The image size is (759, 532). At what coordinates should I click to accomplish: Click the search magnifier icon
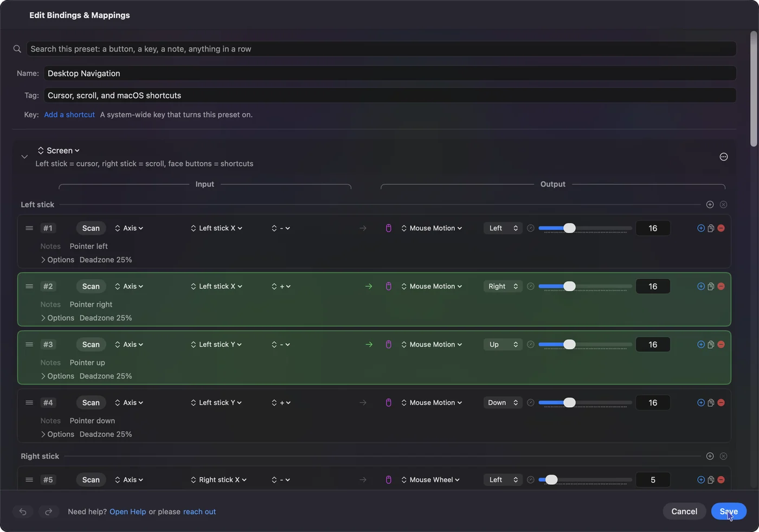[x=17, y=49]
